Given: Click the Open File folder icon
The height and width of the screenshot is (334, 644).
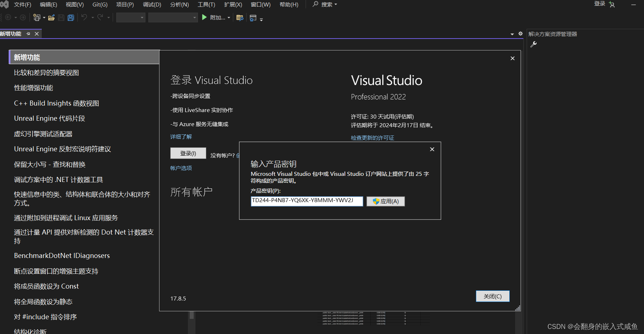Looking at the screenshot, I should coord(51,17).
